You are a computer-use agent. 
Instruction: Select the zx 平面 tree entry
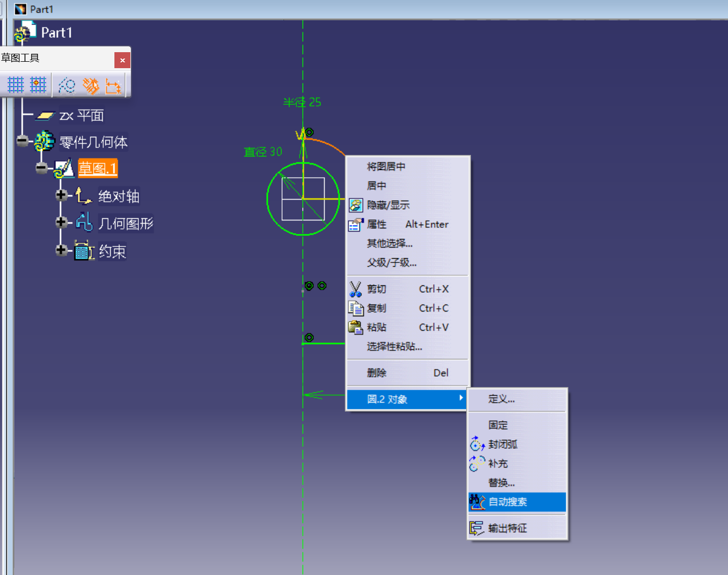[81, 116]
